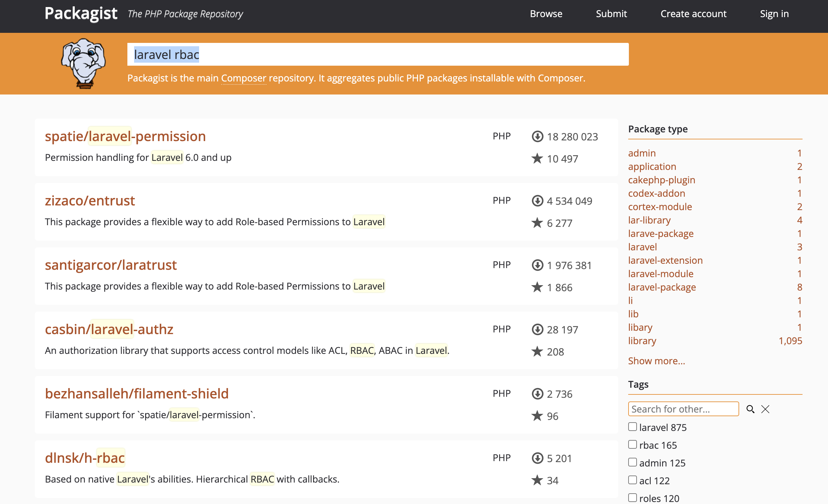This screenshot has height=504, width=828.
Task: Enable the rbac 165 tag checkbox
Action: [633, 445]
